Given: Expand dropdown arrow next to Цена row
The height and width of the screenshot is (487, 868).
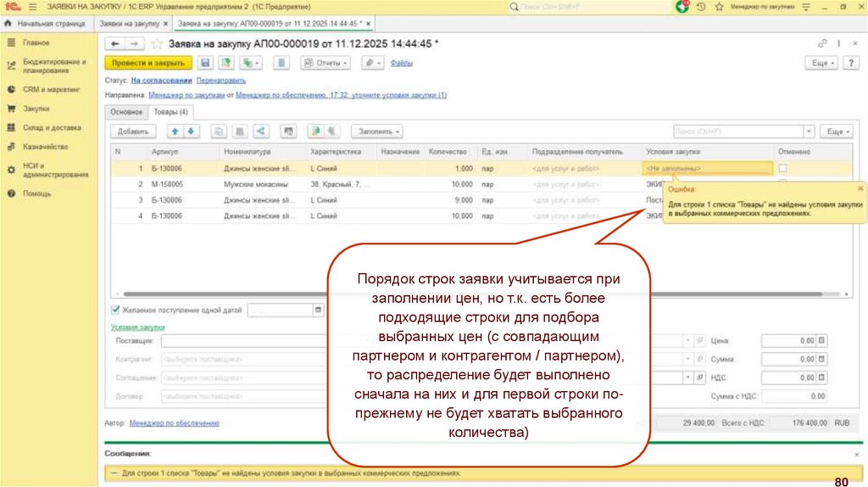Looking at the screenshot, I should coord(688,341).
